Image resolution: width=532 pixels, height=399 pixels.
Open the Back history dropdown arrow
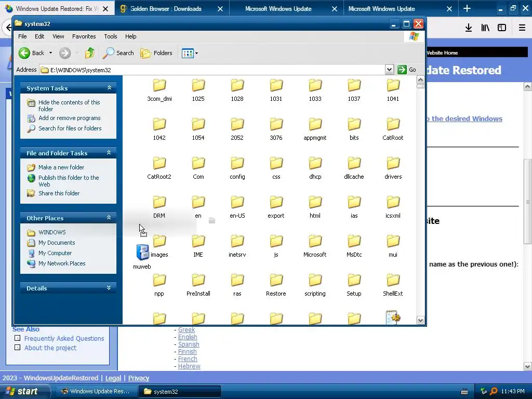click(50, 53)
